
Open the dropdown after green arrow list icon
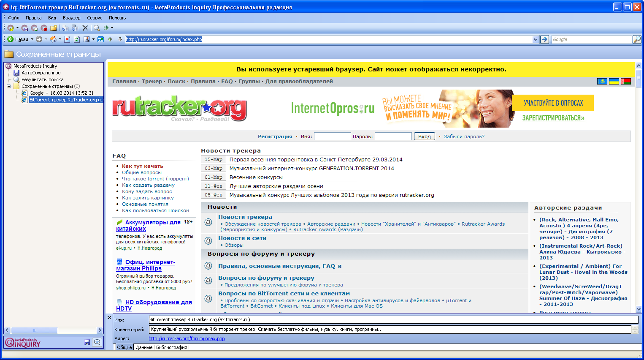click(x=112, y=28)
